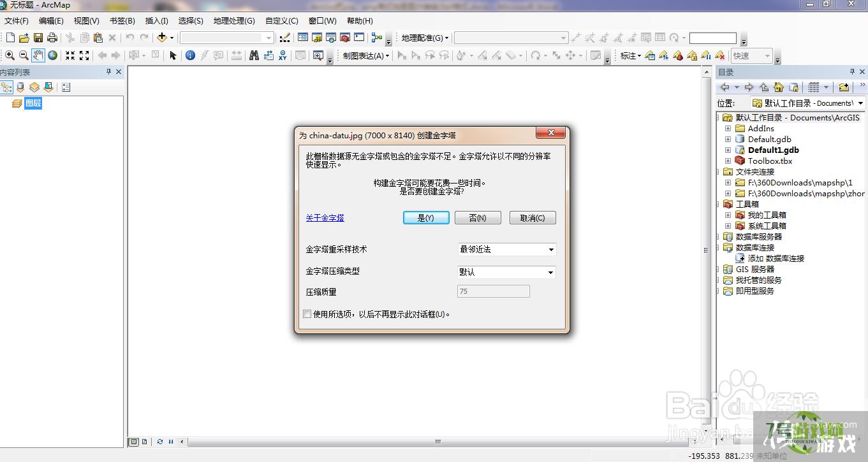Select 我的工具箱 in the Catalog tree
Viewport: 868px width, 462px height.
[x=767, y=215]
